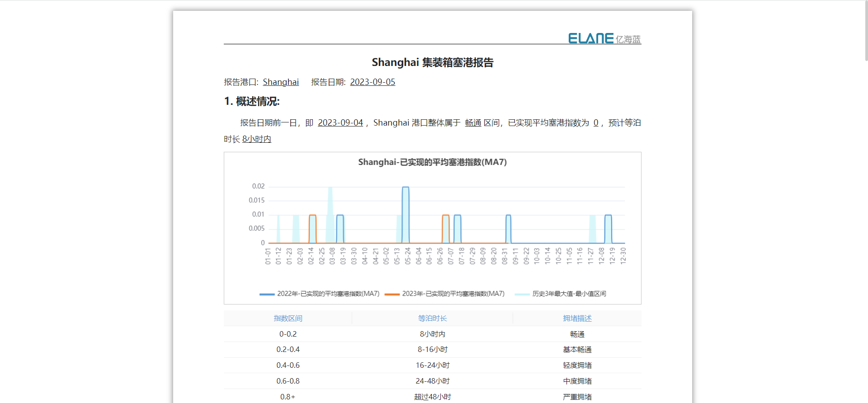Click the 12-30 x-axis date label
The image size is (868, 403).
click(623, 256)
